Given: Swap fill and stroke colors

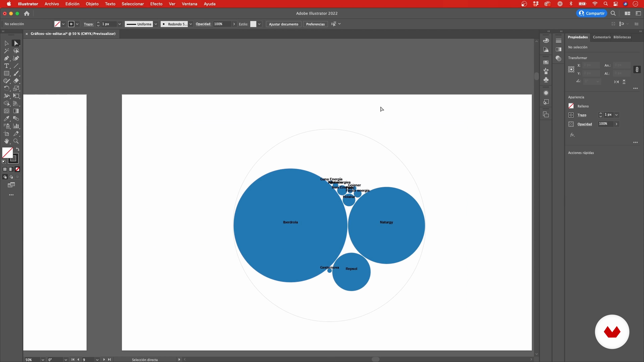Looking at the screenshot, I should [x=17, y=149].
